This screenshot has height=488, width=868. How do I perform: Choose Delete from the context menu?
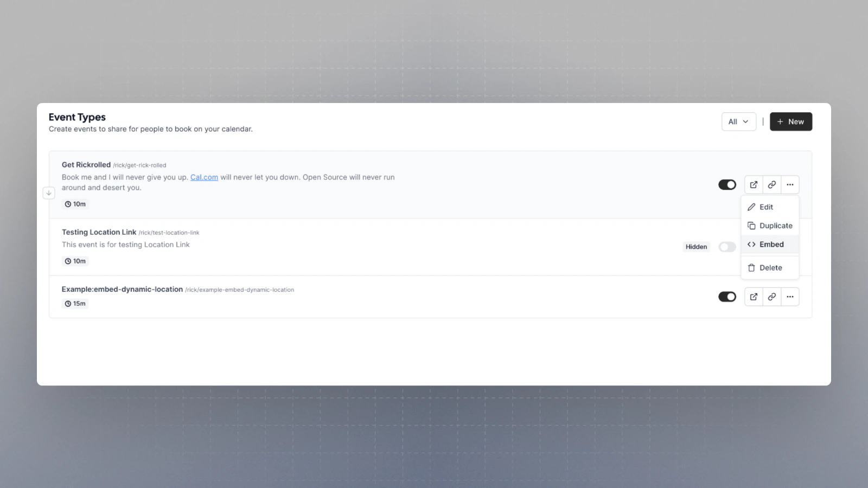(770, 267)
